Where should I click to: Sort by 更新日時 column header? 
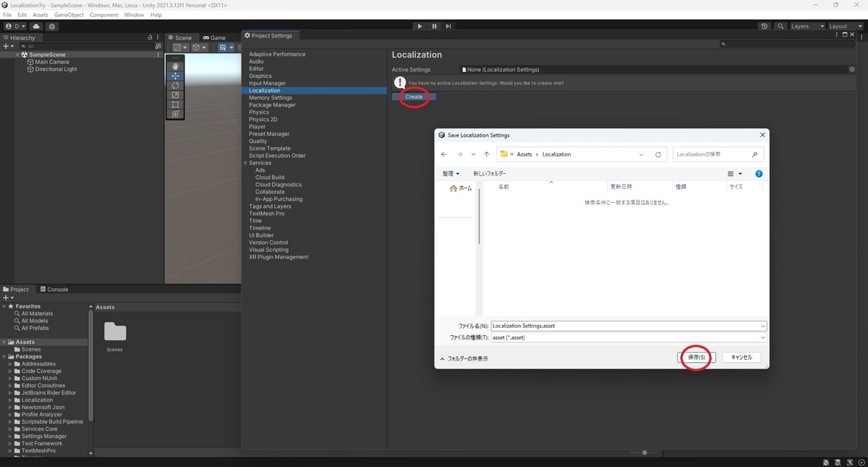(x=621, y=187)
